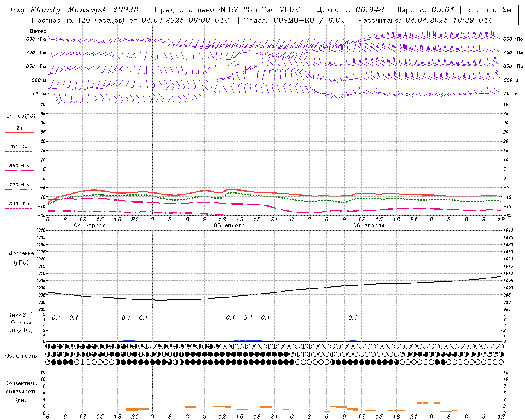
Task: Click the forecast start 04.04.2025 06:00 UTC
Action: click(x=185, y=20)
